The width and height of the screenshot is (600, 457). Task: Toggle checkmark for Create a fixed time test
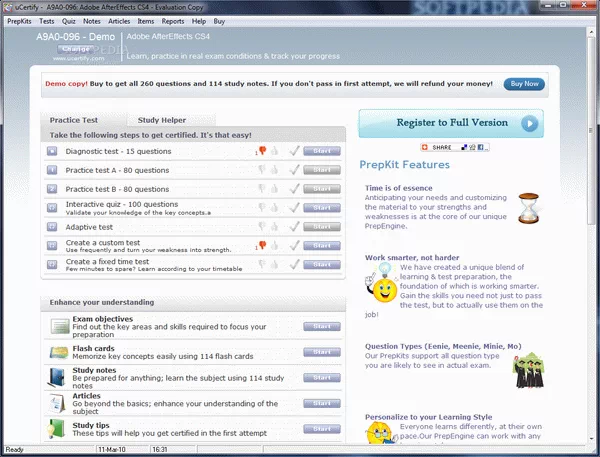point(293,264)
